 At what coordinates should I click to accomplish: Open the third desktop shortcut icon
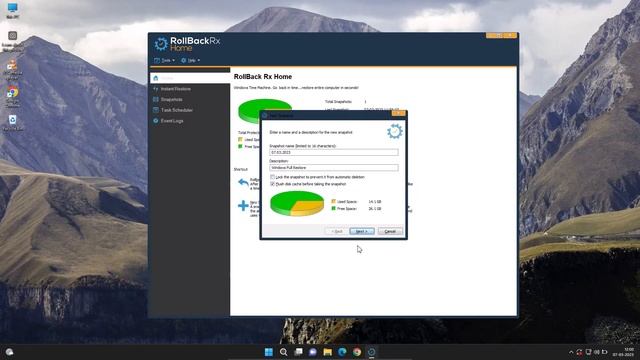click(x=13, y=69)
